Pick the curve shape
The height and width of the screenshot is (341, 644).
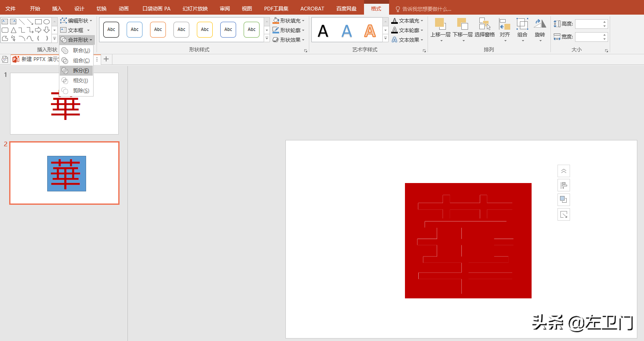click(x=30, y=38)
